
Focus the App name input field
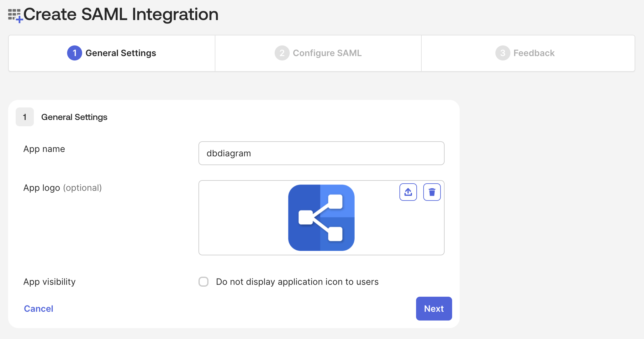click(321, 153)
